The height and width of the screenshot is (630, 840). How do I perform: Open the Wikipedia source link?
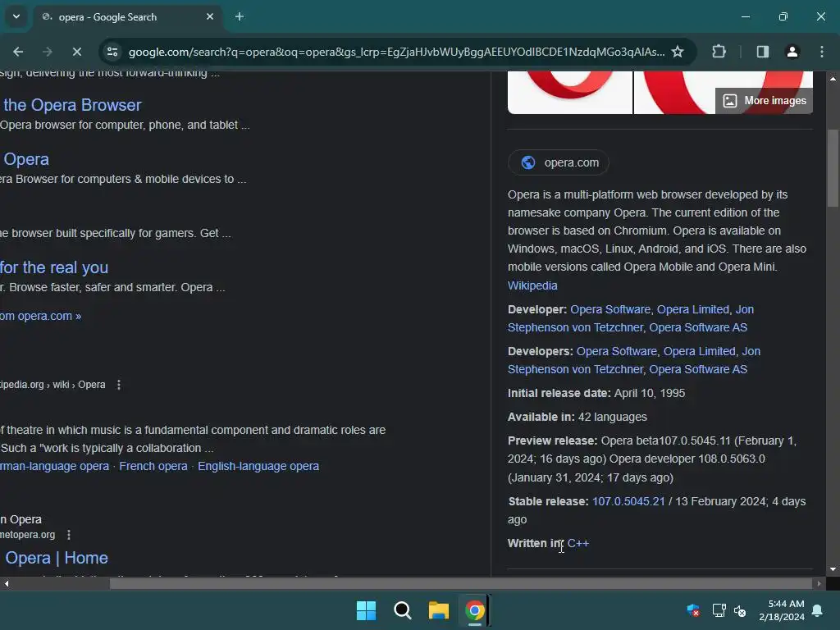pyautogui.click(x=532, y=285)
